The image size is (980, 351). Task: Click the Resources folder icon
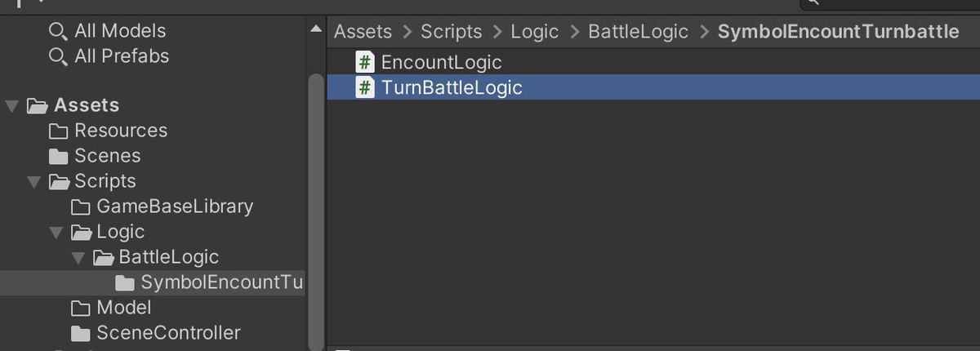(58, 131)
